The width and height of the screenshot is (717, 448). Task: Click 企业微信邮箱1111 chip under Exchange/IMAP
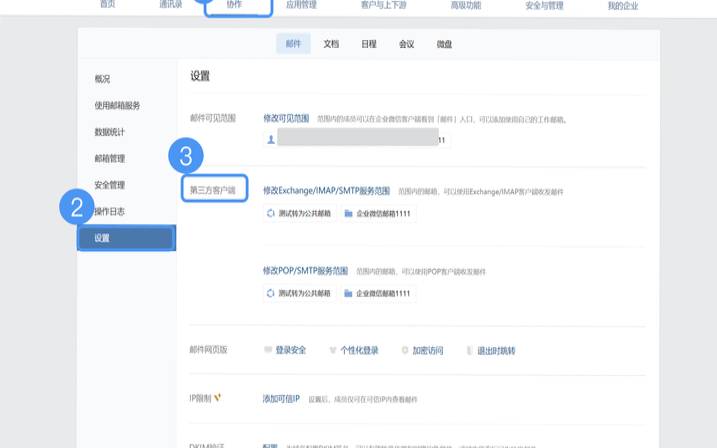pos(379,213)
